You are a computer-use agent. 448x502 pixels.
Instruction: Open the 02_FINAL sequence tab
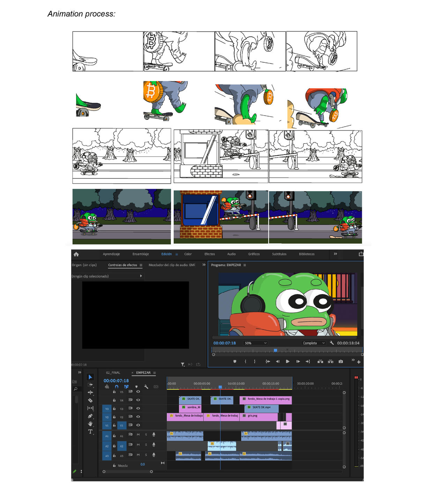pyautogui.click(x=113, y=373)
